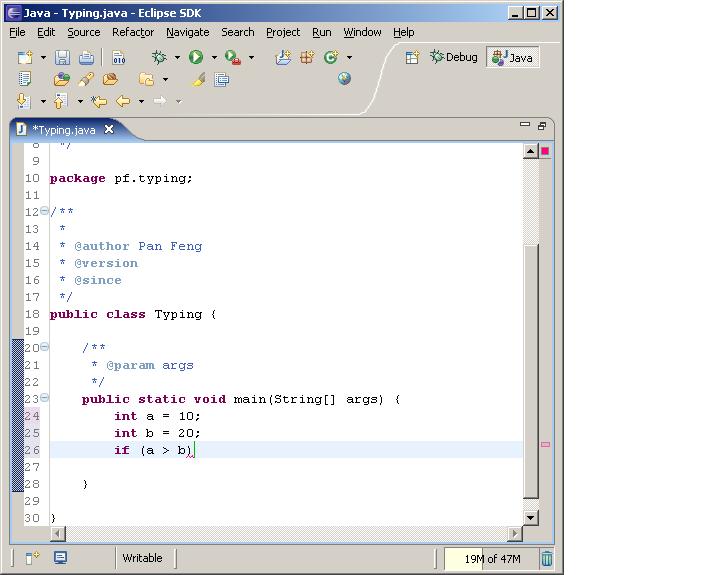Create a New Java Class
The image size is (711, 575).
tap(331, 57)
